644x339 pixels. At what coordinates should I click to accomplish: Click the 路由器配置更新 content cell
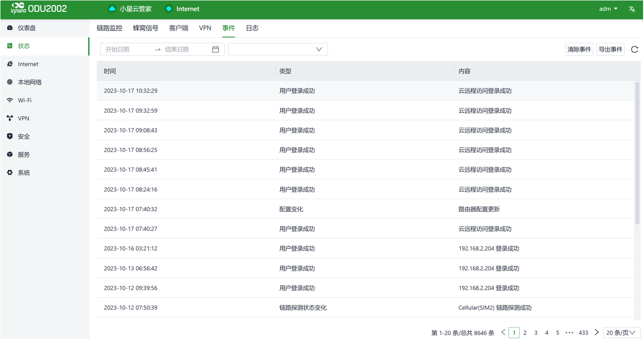tap(479, 209)
